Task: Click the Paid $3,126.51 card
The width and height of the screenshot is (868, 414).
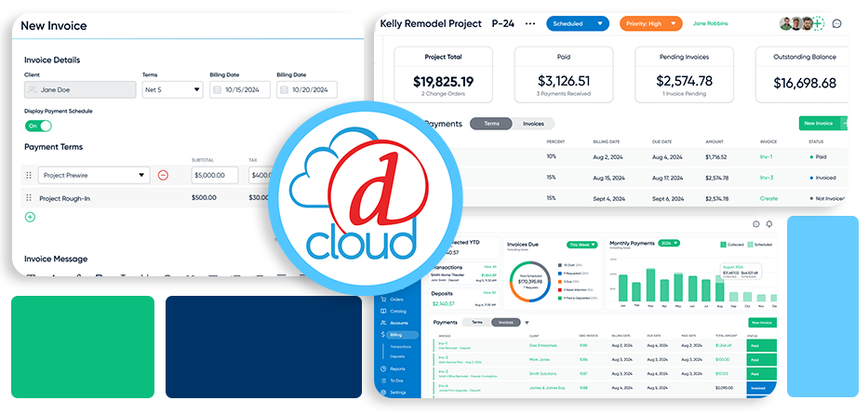Action: coord(564,74)
